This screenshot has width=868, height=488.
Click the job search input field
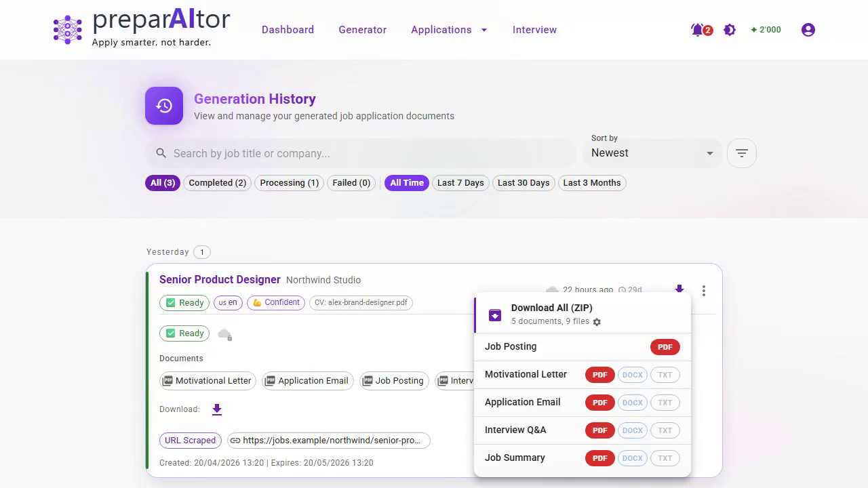(x=366, y=154)
